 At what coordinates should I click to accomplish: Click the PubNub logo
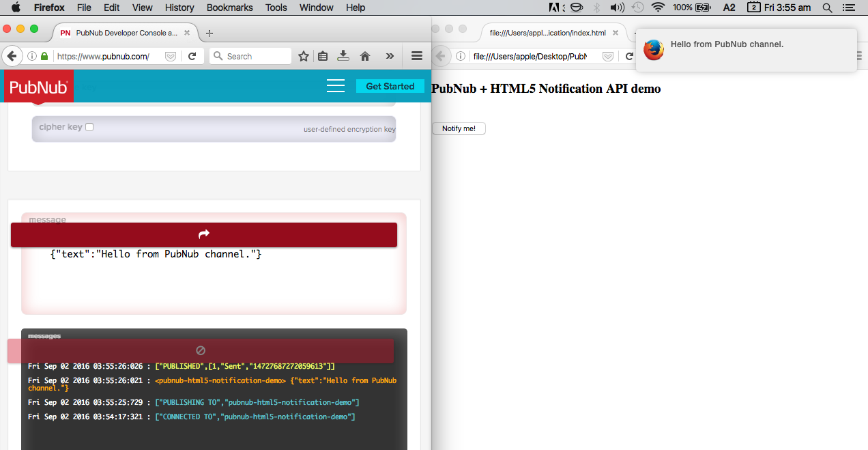coord(38,86)
